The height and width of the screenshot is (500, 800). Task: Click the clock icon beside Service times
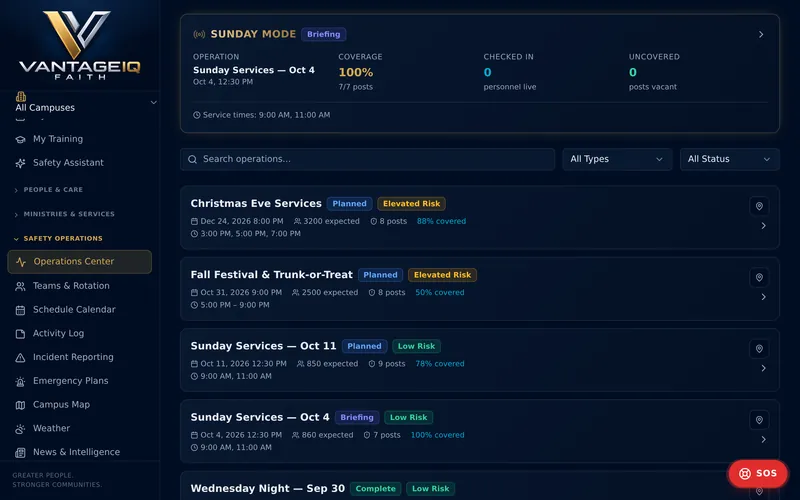(196, 115)
